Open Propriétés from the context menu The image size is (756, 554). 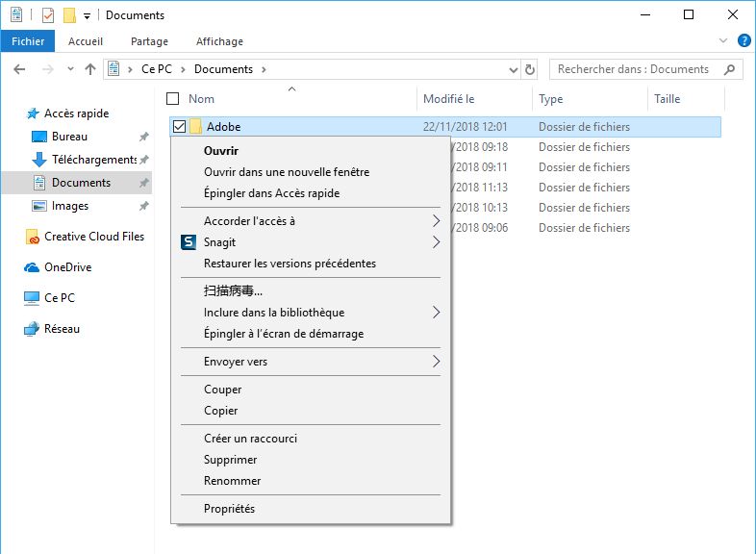[311, 509]
